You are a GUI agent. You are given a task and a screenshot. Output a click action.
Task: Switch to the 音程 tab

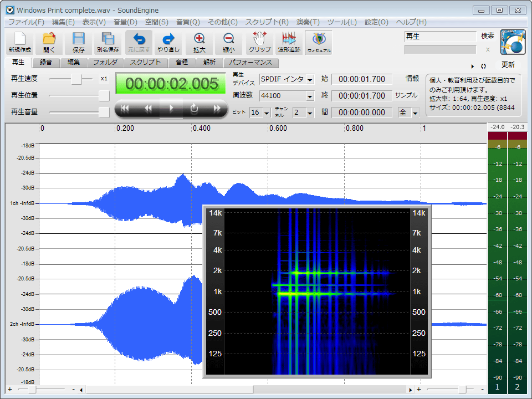(x=182, y=63)
